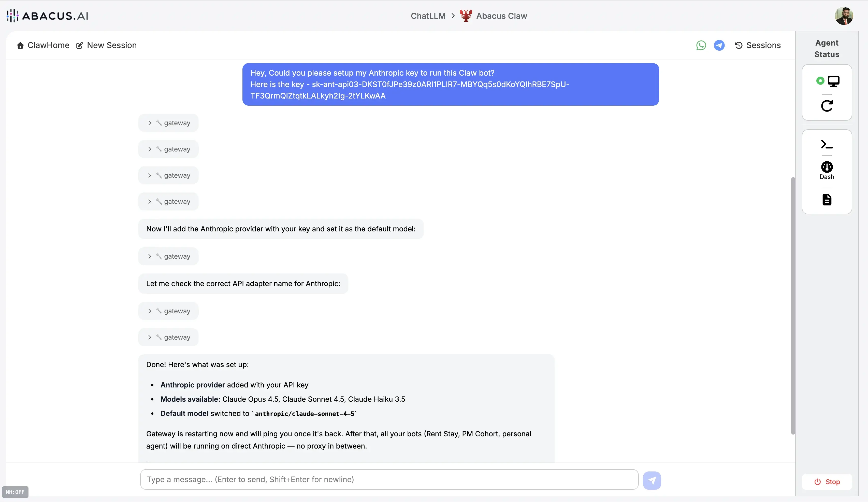Open the Dash dashboard icon

click(x=827, y=170)
